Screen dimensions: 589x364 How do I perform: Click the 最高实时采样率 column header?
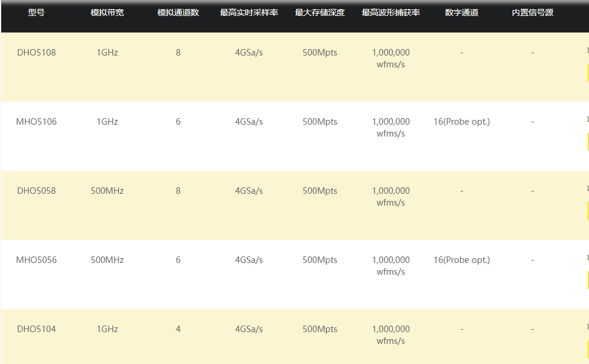pyautogui.click(x=249, y=12)
